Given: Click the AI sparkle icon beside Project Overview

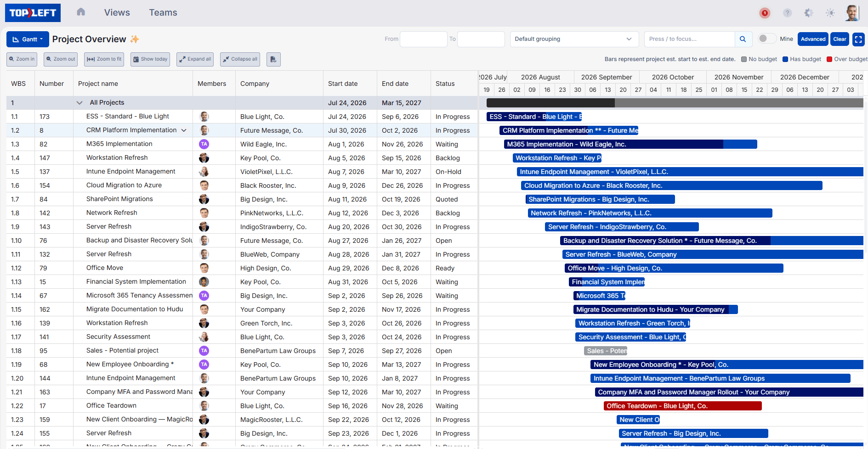Looking at the screenshot, I should coord(135,39).
